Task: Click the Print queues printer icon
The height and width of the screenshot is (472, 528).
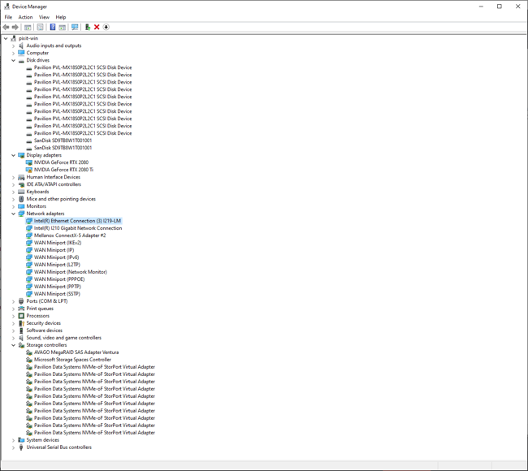Action: [x=21, y=308]
